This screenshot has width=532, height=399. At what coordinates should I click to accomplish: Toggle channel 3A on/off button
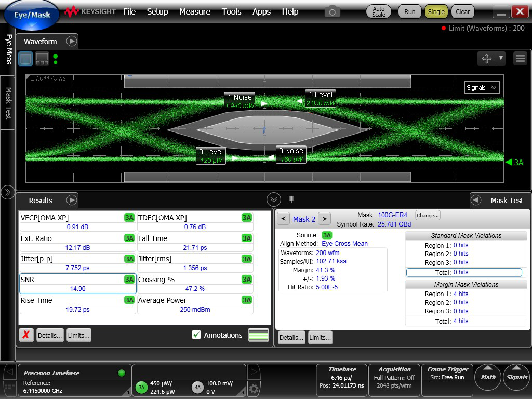(141, 387)
